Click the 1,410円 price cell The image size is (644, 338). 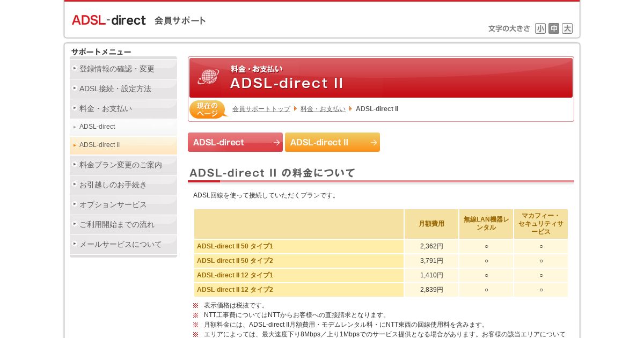click(431, 275)
